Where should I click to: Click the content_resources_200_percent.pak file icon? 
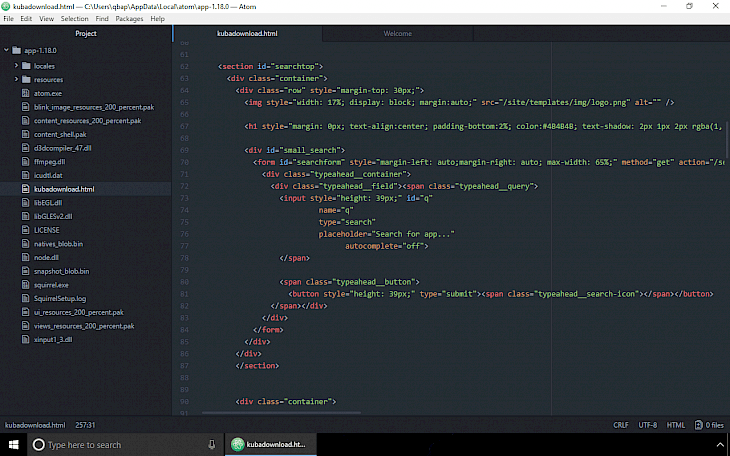pos(26,120)
